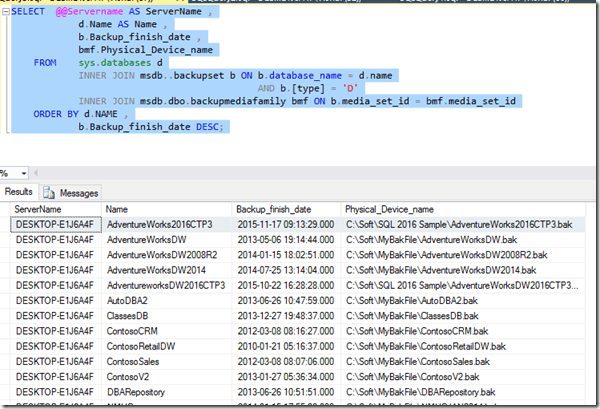Click the row header of the AdventureWorksDW row

(x=5, y=241)
